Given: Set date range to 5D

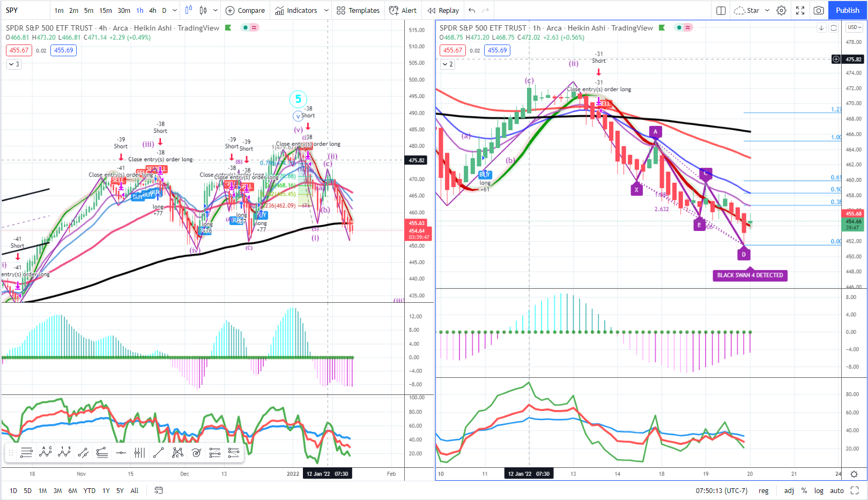Looking at the screenshot, I should 28,490.
